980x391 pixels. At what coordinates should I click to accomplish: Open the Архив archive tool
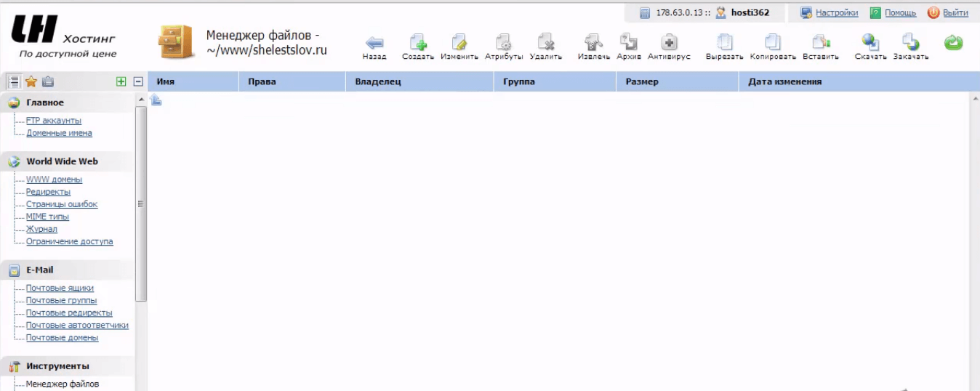click(628, 43)
